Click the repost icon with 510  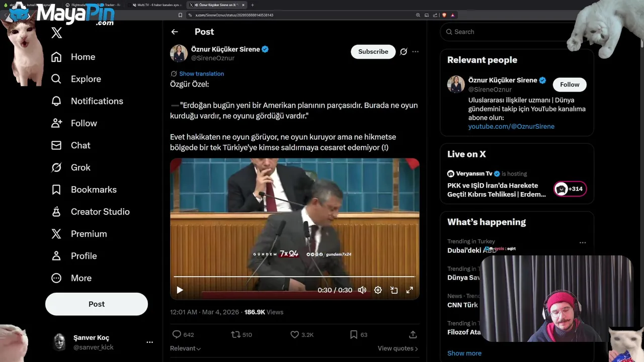coord(235,334)
